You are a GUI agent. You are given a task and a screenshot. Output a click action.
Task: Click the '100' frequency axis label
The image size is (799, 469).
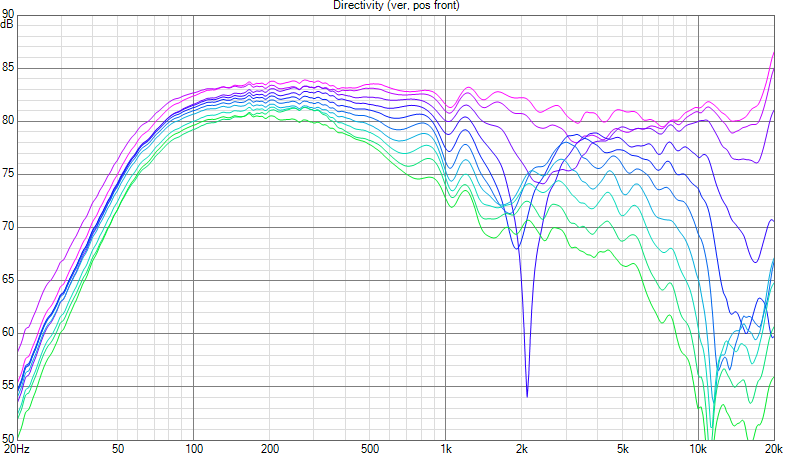(194, 449)
